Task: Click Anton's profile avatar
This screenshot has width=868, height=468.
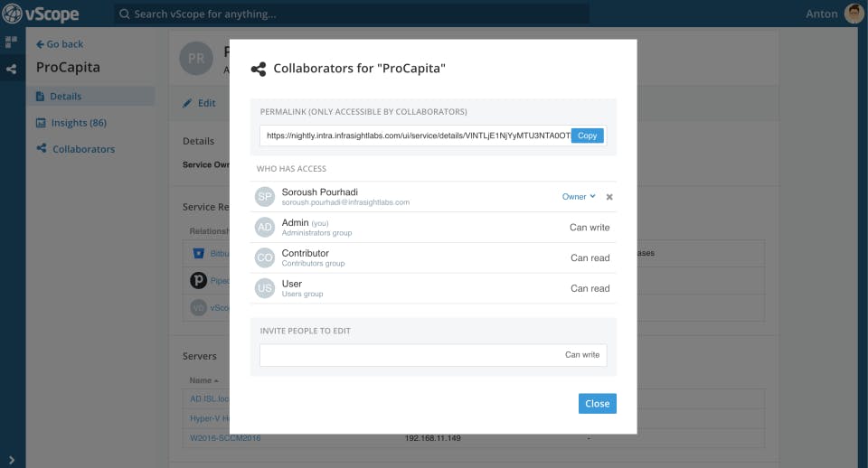Action: (854, 14)
